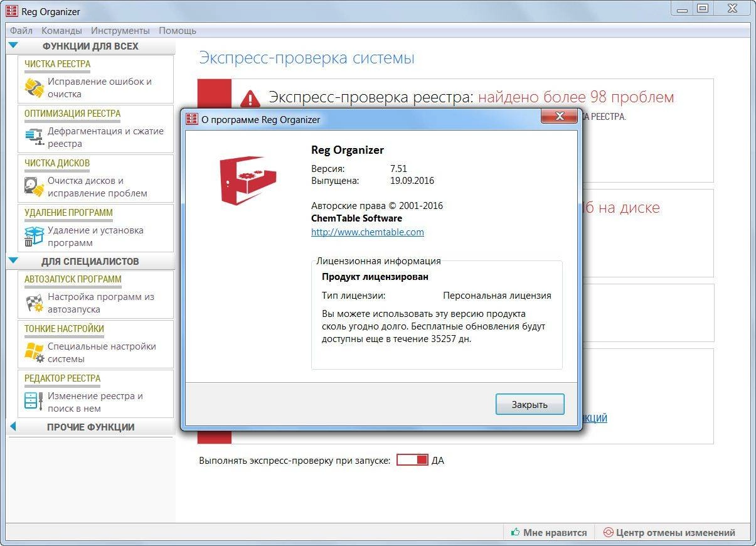
Task: Click Очистка дисков и исправление проблем text
Action: 97,187
